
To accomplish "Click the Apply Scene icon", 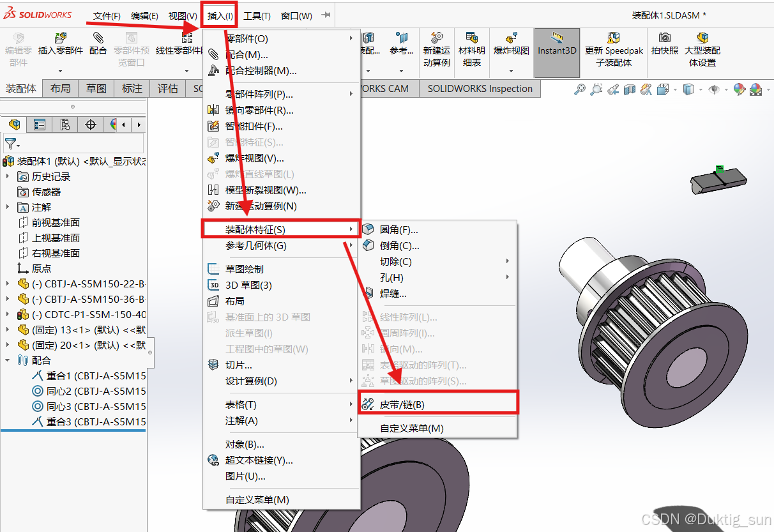I will (755, 90).
